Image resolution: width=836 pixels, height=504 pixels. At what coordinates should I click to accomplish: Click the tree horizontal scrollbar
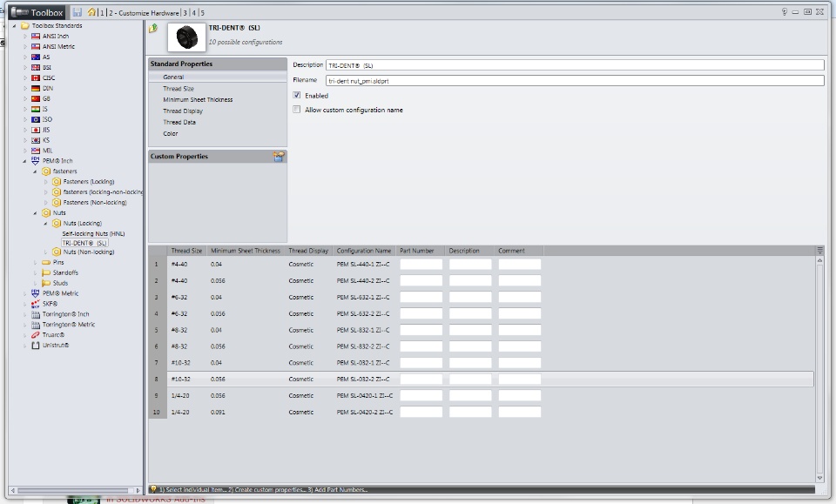point(76,490)
